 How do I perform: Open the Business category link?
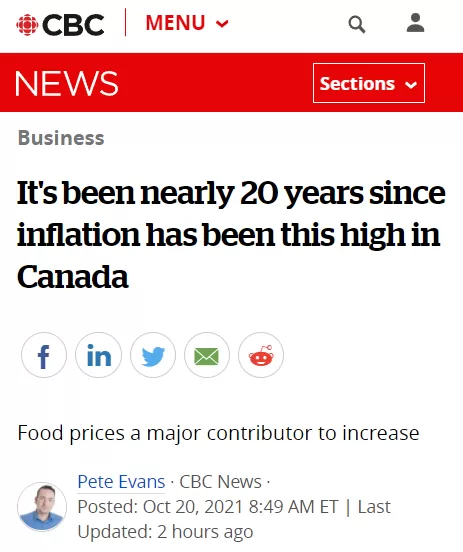coord(61,138)
